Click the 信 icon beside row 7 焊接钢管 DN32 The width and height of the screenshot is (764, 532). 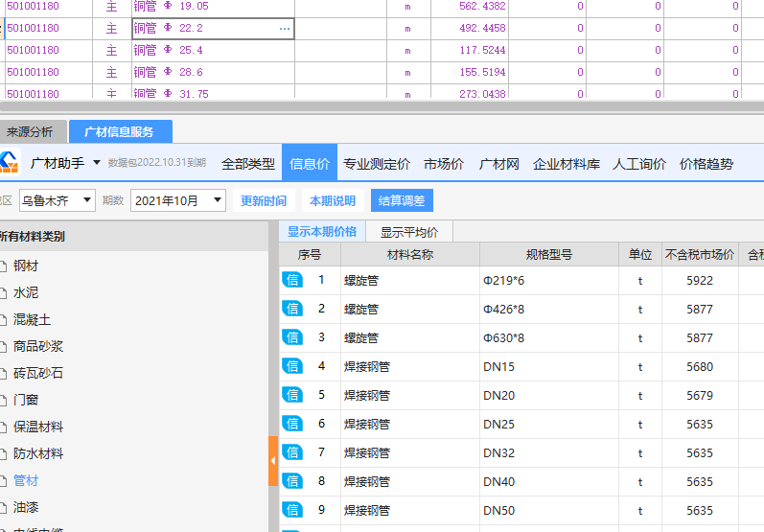tap(292, 452)
